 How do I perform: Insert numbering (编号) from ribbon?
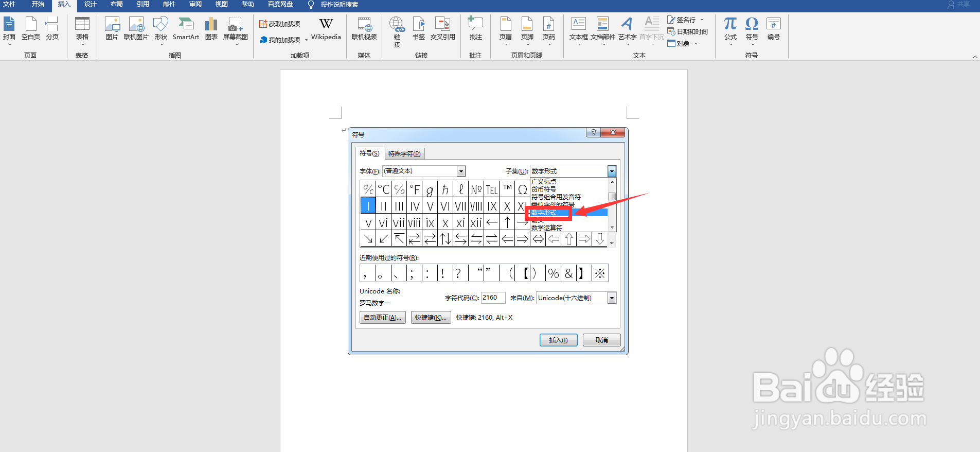click(773, 29)
